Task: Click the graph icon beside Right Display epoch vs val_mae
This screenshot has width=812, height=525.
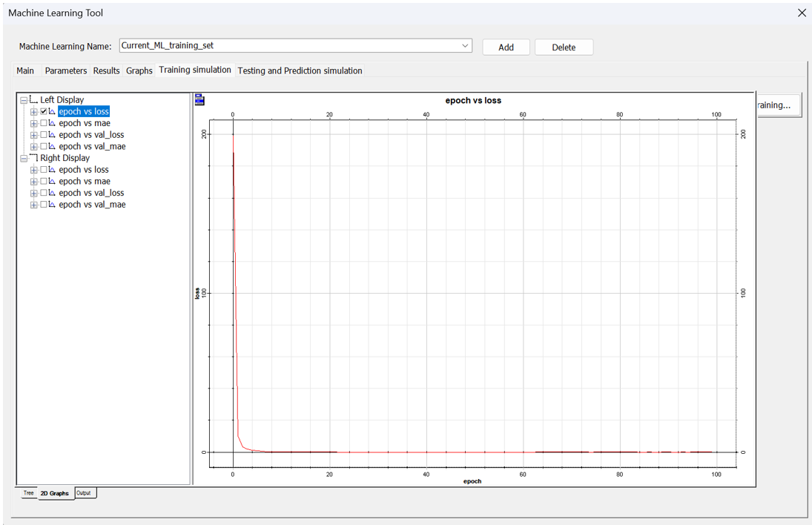Action: 52,205
